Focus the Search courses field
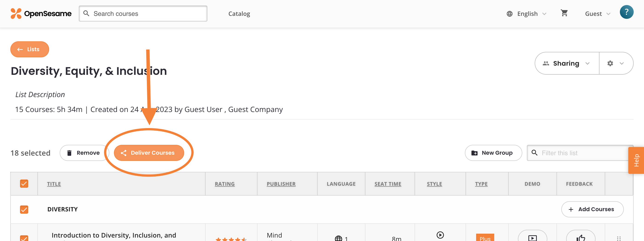 pos(143,14)
